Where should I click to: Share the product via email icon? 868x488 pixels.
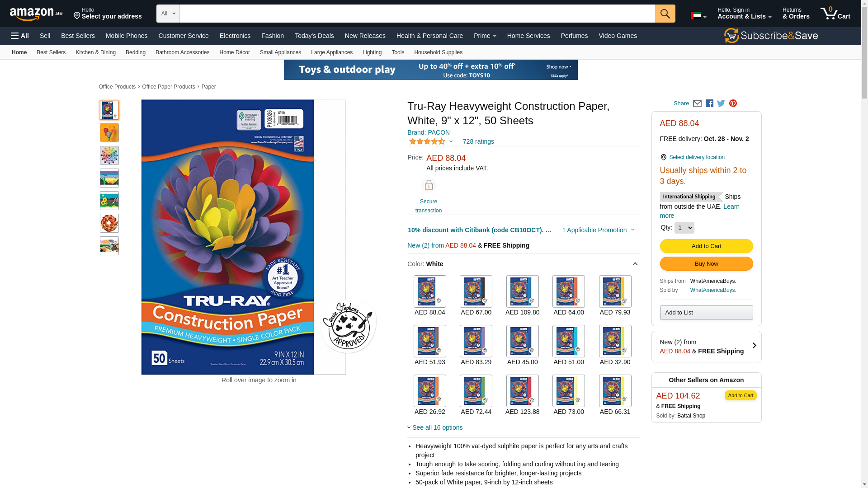(697, 103)
